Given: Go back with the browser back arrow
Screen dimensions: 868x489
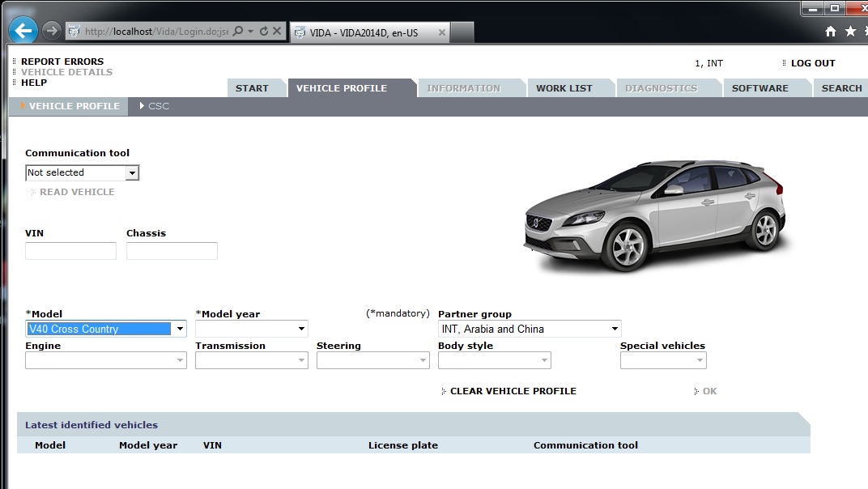Looking at the screenshot, I should click(x=23, y=31).
